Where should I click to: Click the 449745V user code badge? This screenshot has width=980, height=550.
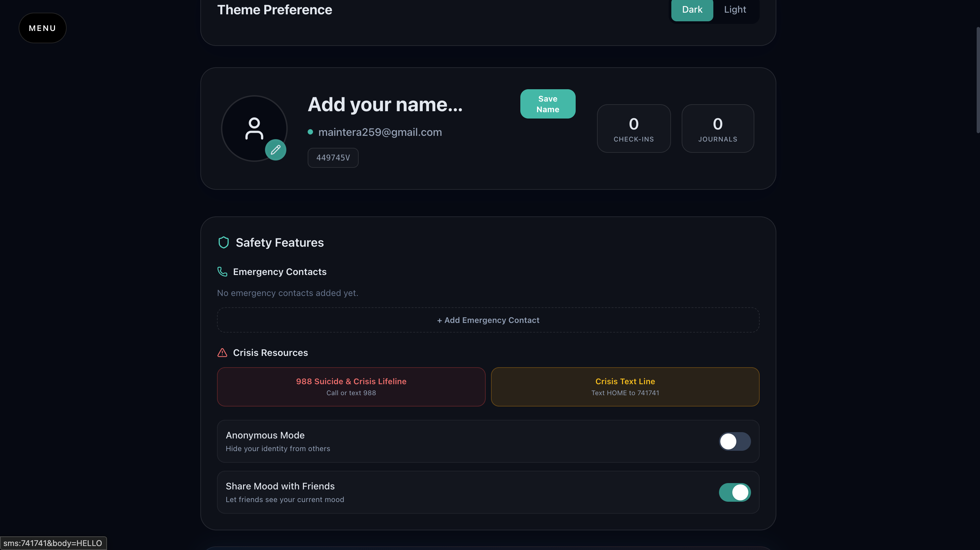coord(333,158)
